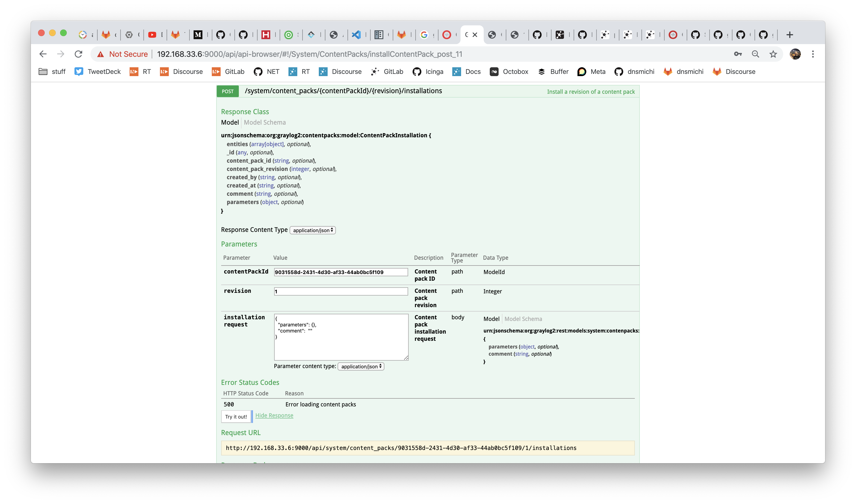
Task: Click the address bar URL
Action: [309, 54]
